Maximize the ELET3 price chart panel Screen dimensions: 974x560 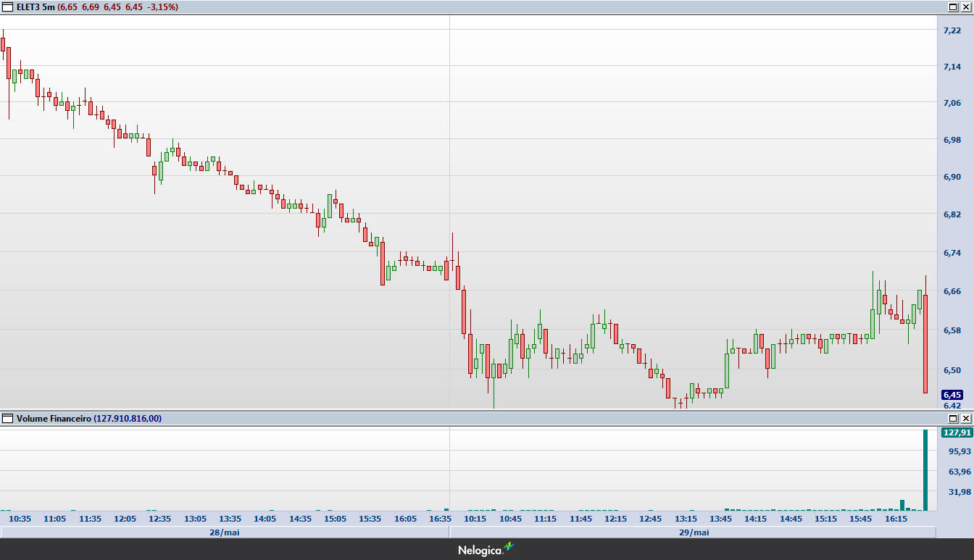[x=953, y=7]
